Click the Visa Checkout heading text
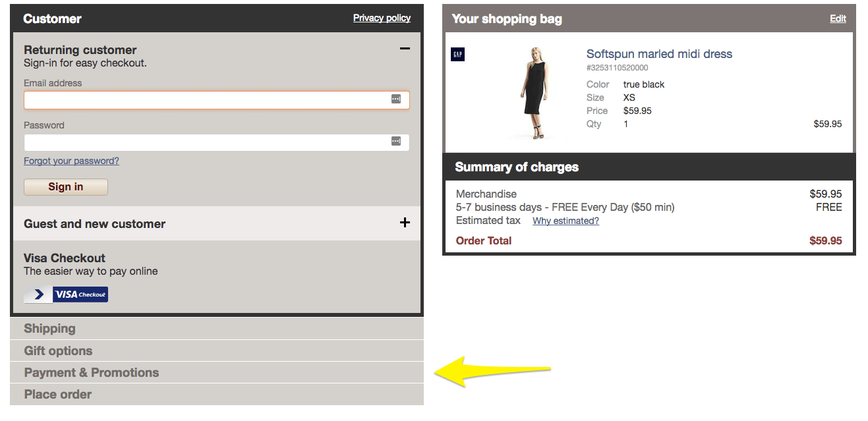 [x=65, y=258]
